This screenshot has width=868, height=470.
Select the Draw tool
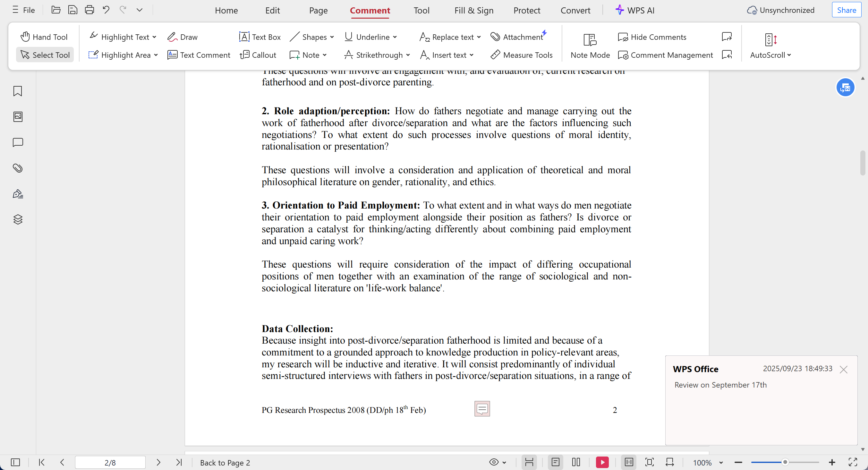182,37
